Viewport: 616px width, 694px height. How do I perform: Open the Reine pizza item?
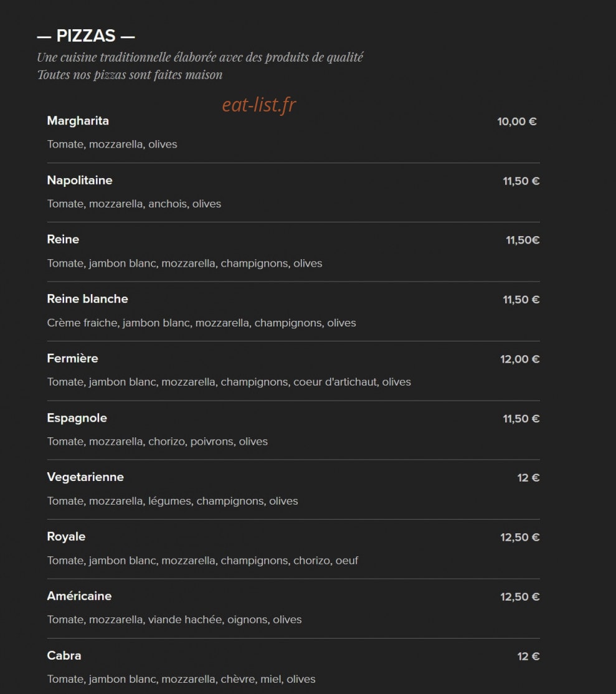tap(63, 239)
